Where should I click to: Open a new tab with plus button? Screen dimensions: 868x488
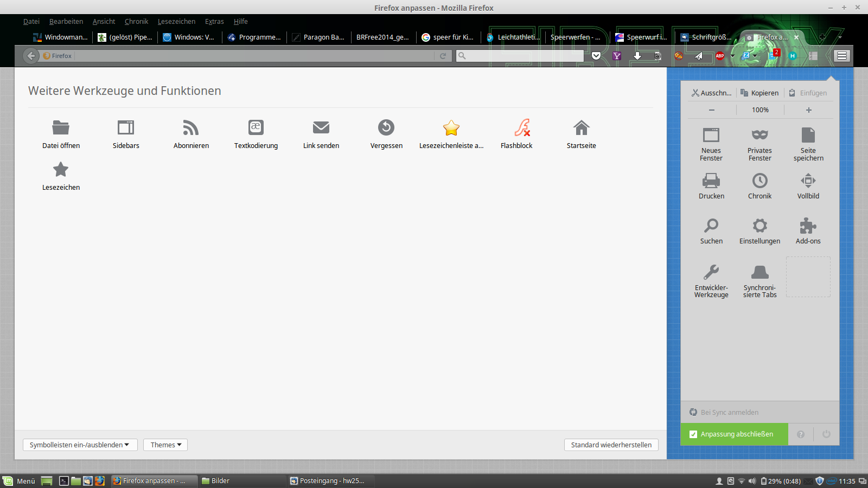[x=822, y=37]
